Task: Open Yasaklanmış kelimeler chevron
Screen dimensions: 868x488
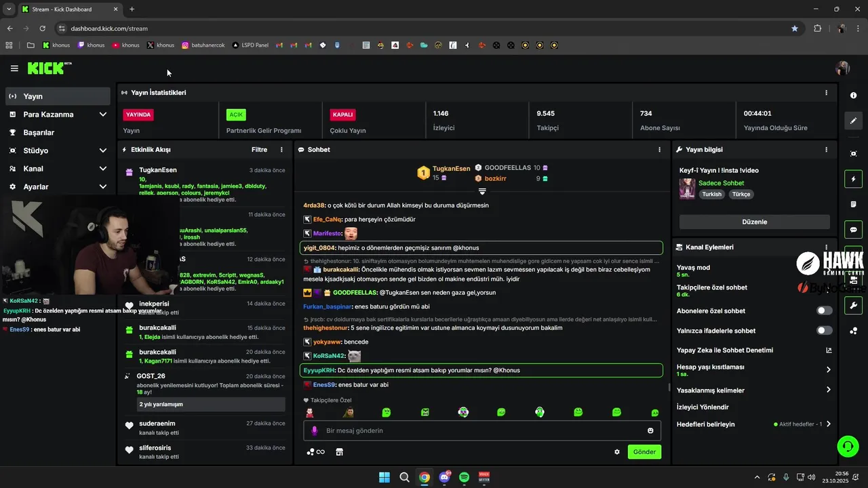Action: point(828,390)
